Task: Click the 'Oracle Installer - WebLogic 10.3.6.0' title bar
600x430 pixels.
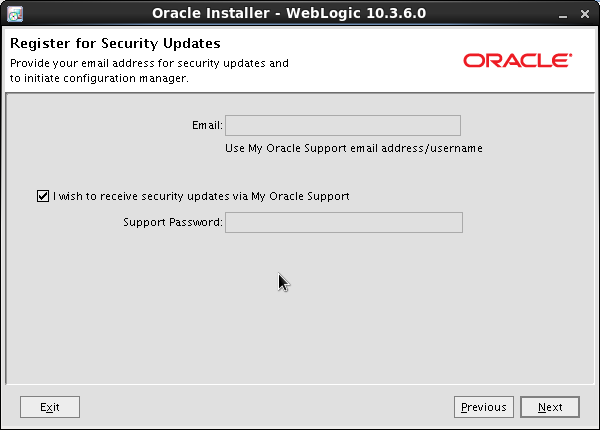Action: (300, 13)
